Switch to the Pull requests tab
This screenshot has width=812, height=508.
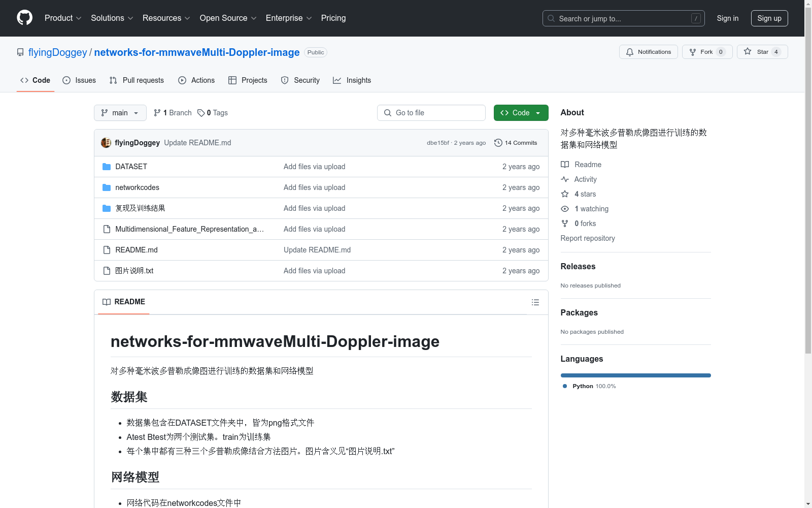click(137, 80)
